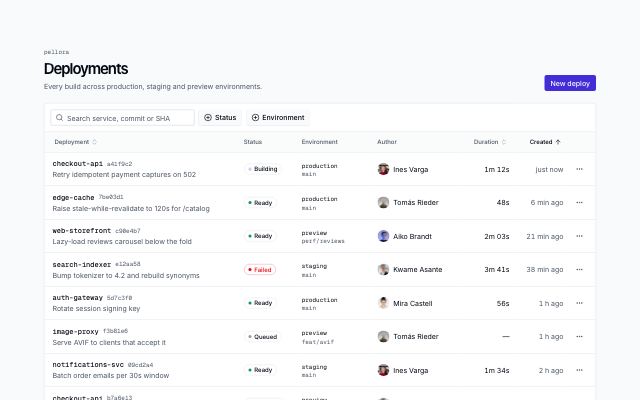Click the perf/reviews branch label

click(x=323, y=241)
